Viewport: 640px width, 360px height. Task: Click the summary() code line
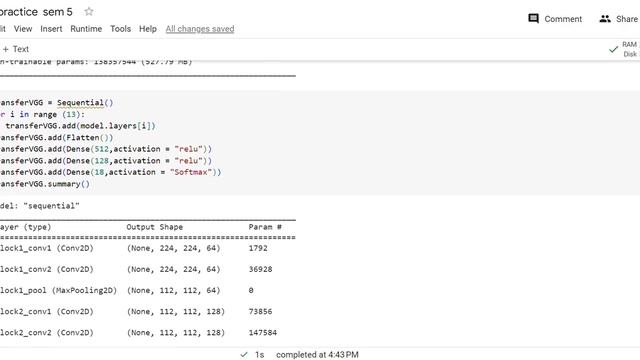(45, 184)
